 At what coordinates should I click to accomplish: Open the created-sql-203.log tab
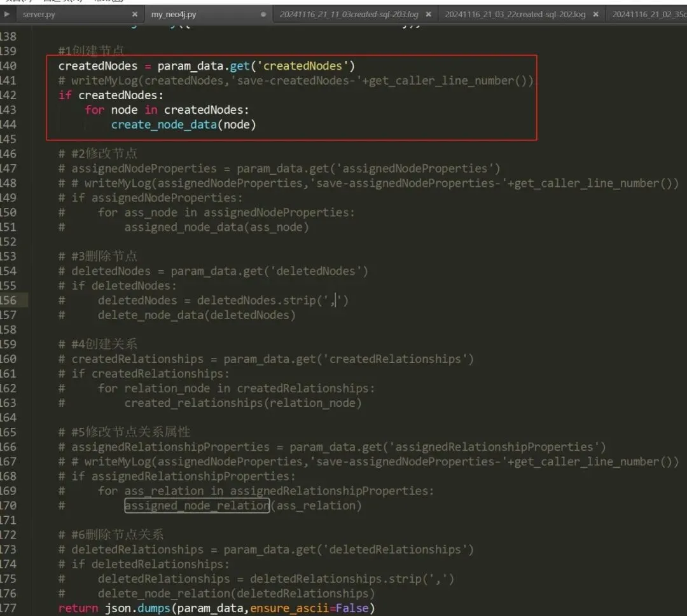click(349, 15)
